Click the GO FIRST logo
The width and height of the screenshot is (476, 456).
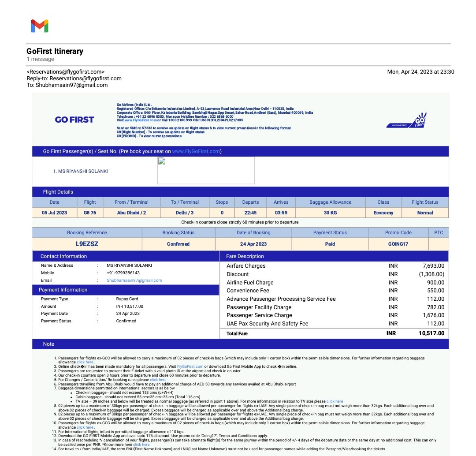74,120
